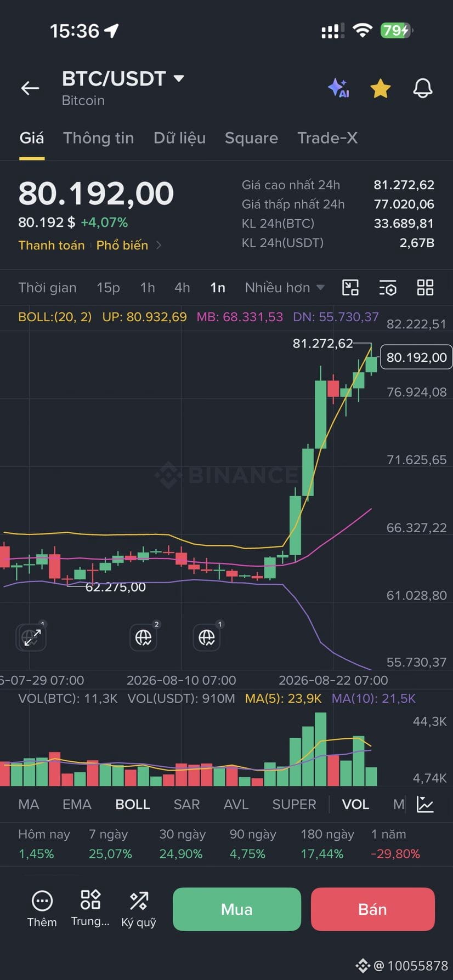
Task: Open price alert bell icon
Action: point(423,88)
